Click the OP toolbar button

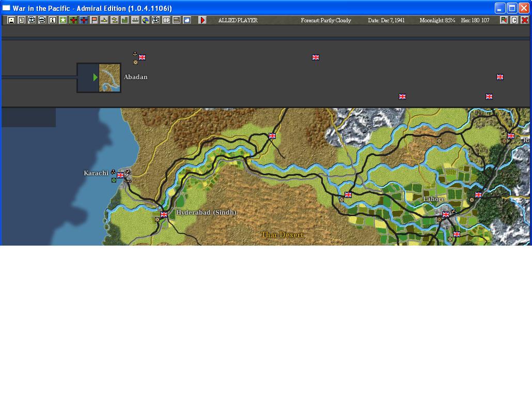(166, 20)
